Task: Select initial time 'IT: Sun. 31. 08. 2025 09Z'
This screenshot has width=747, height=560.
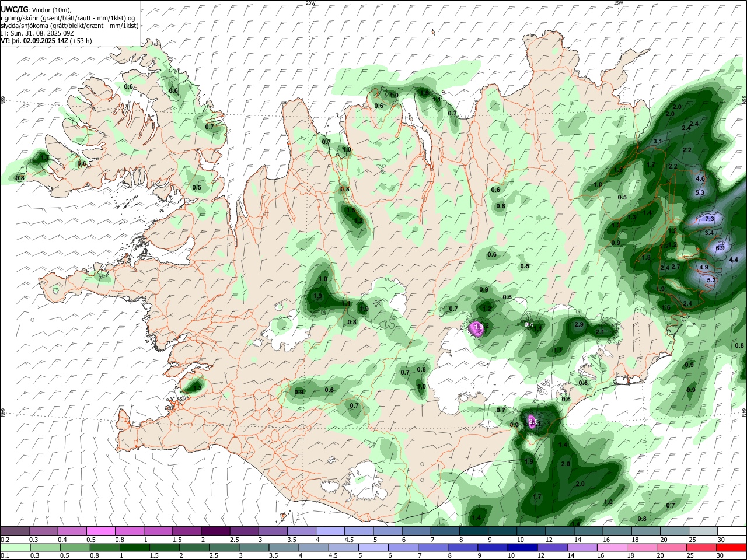Action: pos(37,33)
